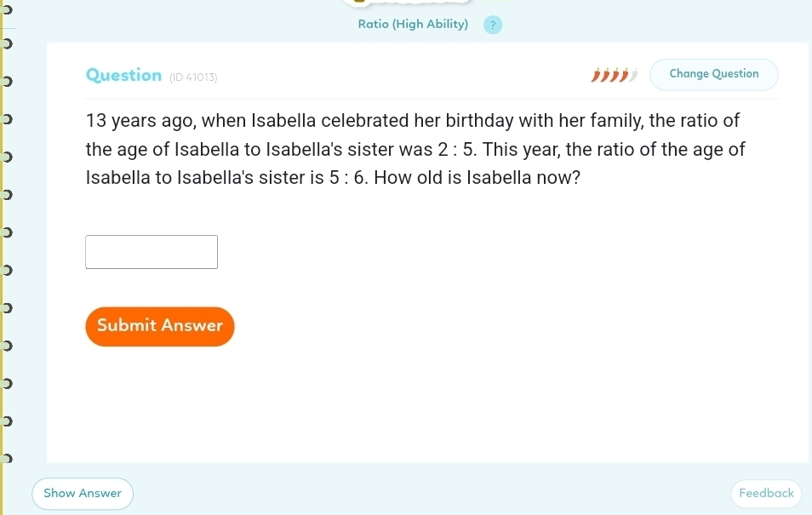Screen dimensions: 812x515
Task: Click the first red chili difficulty icon
Action: [x=597, y=75]
